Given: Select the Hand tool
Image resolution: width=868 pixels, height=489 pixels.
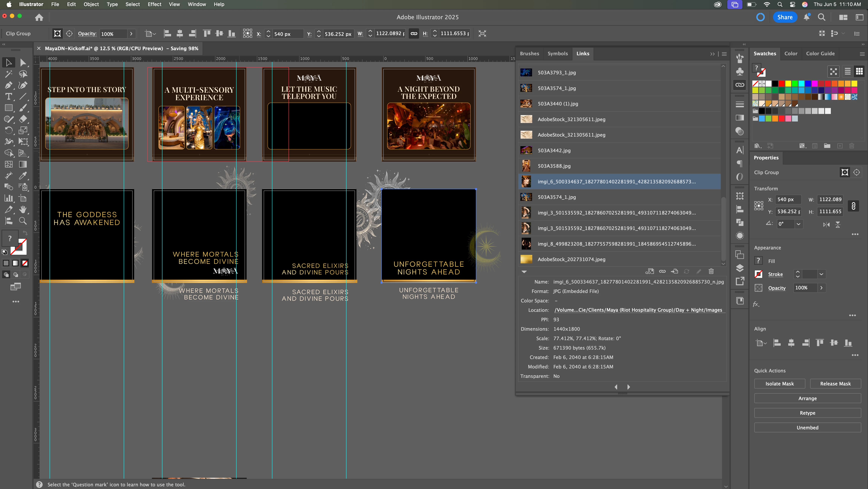Looking at the screenshot, I should coord(23,210).
